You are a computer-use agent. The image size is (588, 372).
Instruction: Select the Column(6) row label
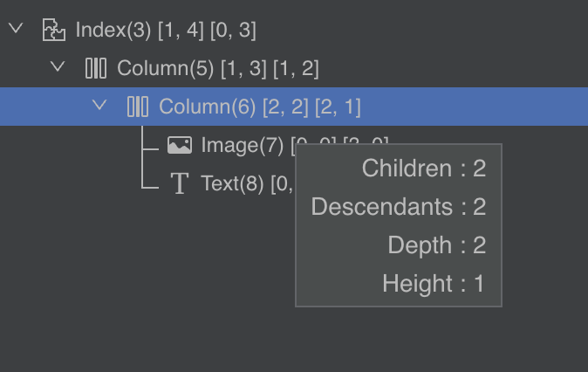[x=259, y=107]
